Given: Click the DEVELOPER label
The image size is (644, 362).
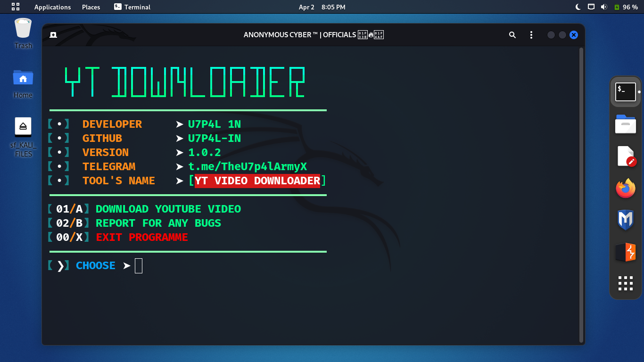Looking at the screenshot, I should 112,124.
